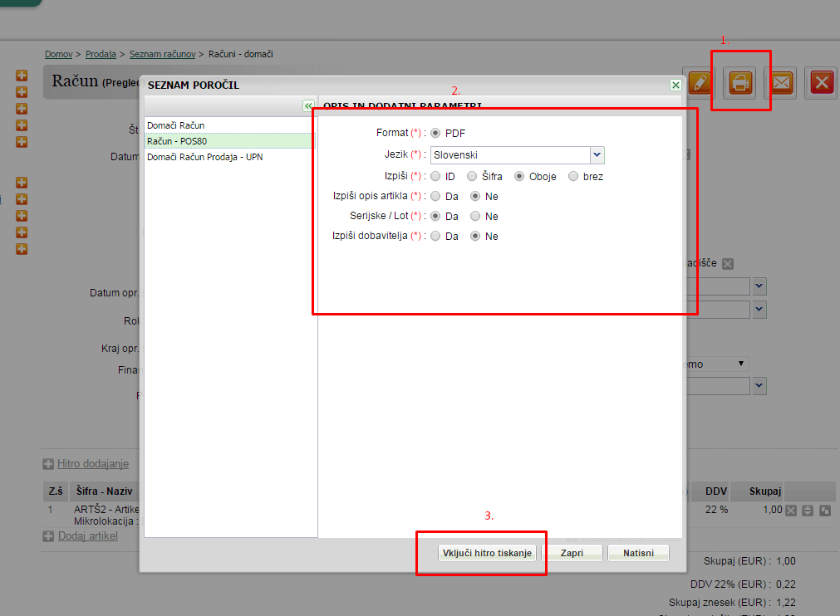Click the '22 %' DDV cell

[x=716, y=510]
